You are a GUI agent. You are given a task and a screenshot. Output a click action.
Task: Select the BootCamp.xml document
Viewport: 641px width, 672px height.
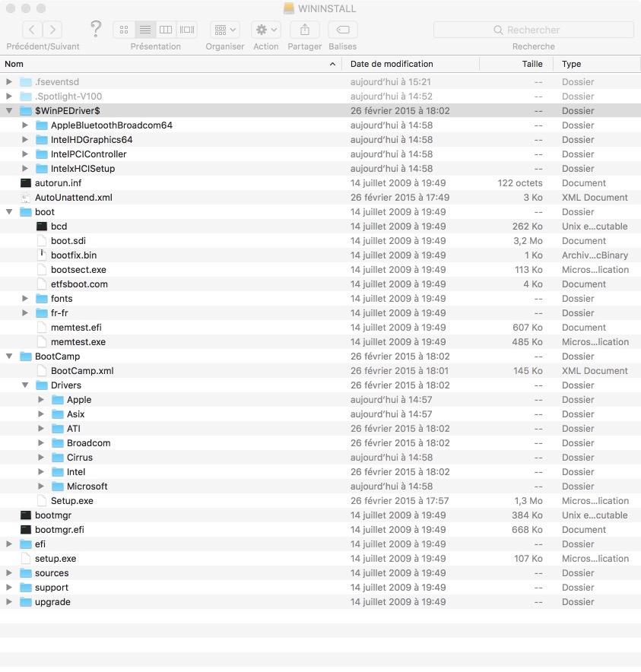(82, 371)
